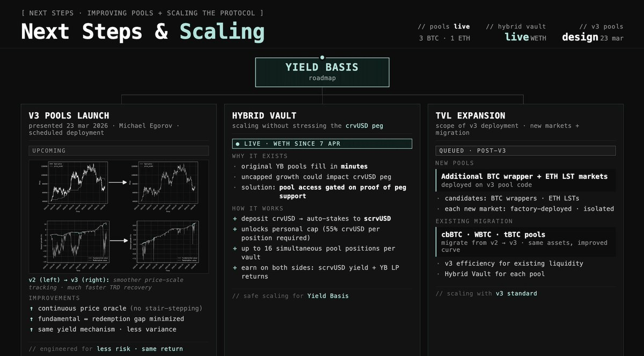Click "// safe scaling for Yield Basis"
644x356 pixels.
[x=290, y=296]
